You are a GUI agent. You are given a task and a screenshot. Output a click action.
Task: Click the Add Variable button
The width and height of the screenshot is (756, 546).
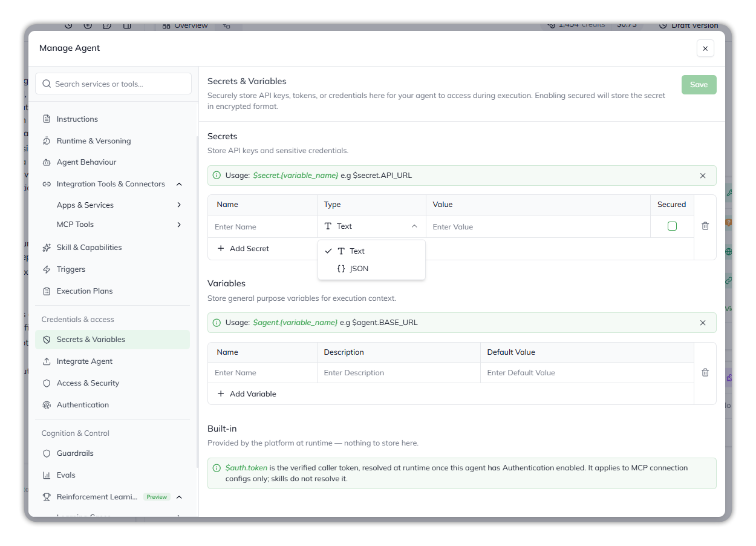click(247, 394)
